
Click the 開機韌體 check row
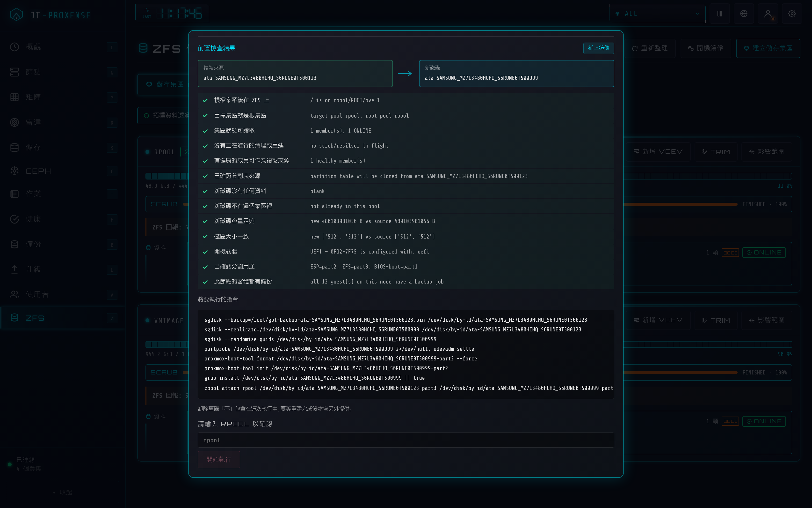pos(406,252)
